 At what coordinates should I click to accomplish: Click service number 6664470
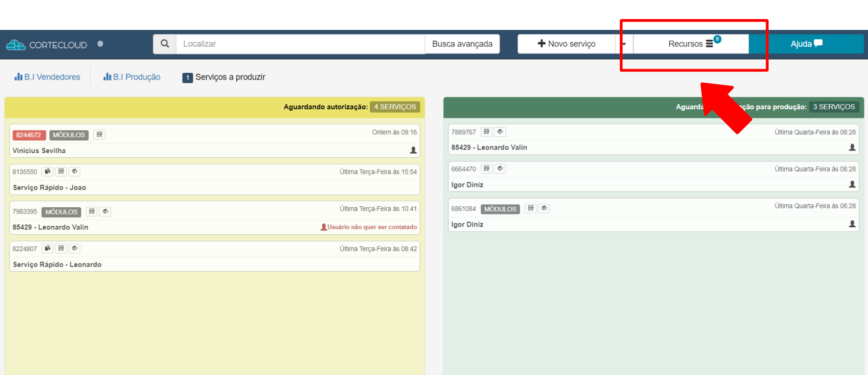(x=463, y=169)
